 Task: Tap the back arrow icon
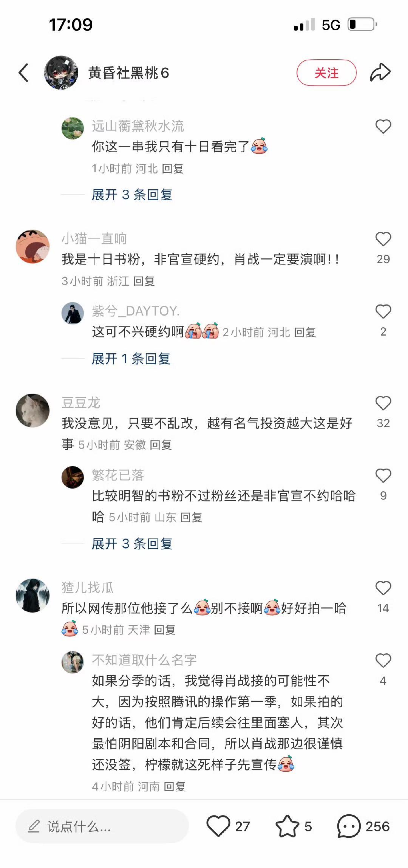tap(23, 73)
